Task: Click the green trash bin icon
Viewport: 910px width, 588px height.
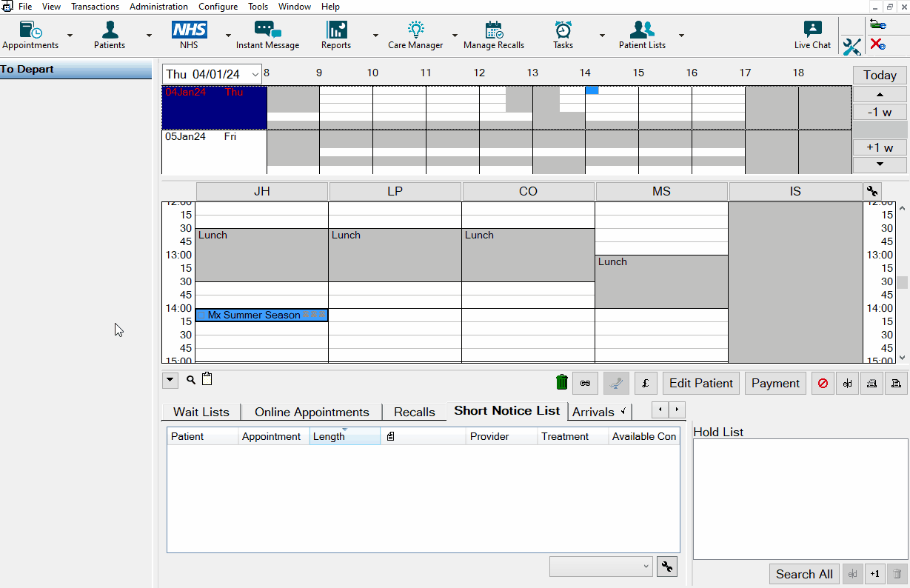Action: [x=562, y=383]
